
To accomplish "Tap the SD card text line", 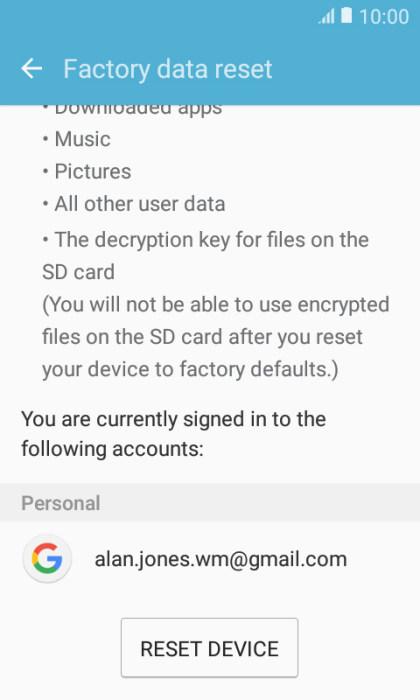I will [79, 272].
